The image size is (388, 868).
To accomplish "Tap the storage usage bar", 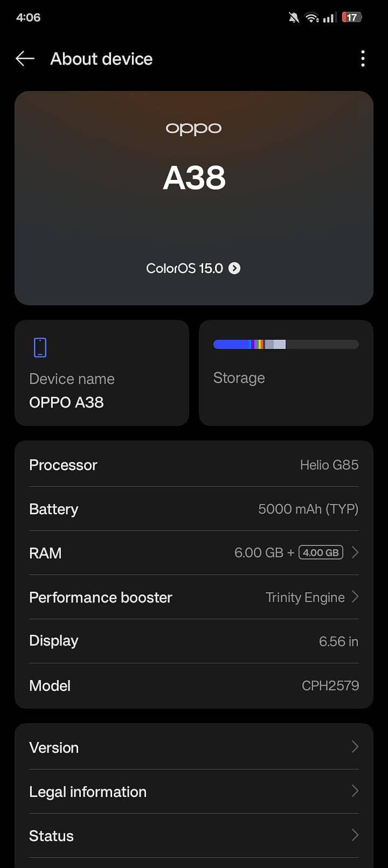I will pos(286,345).
